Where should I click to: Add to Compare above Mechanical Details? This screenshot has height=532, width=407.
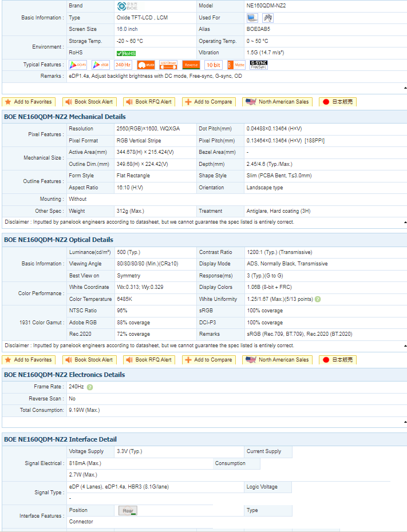[x=209, y=102]
